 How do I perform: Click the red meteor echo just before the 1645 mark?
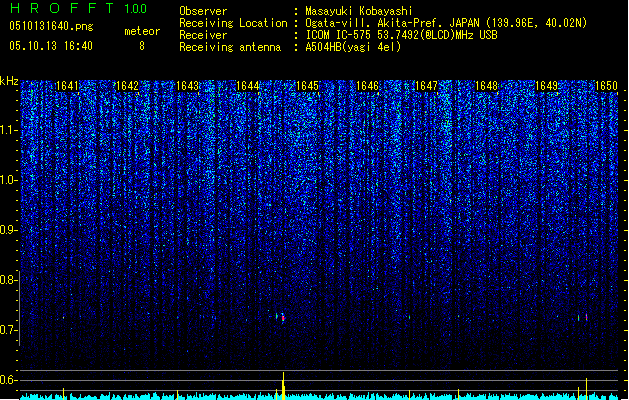(x=283, y=318)
